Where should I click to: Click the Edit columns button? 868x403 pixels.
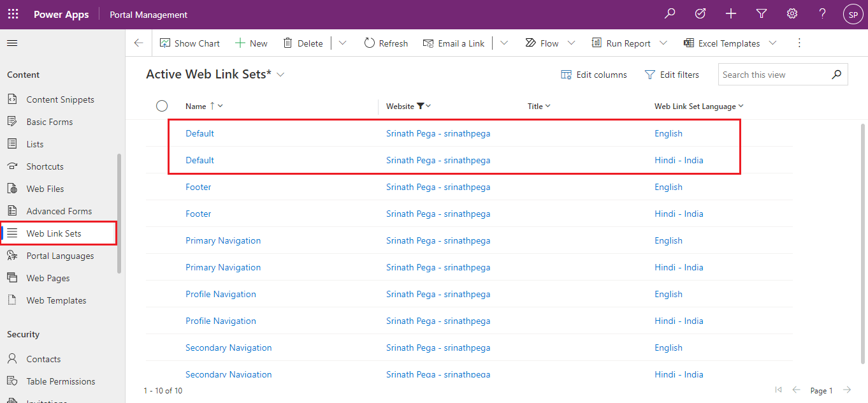pos(594,75)
